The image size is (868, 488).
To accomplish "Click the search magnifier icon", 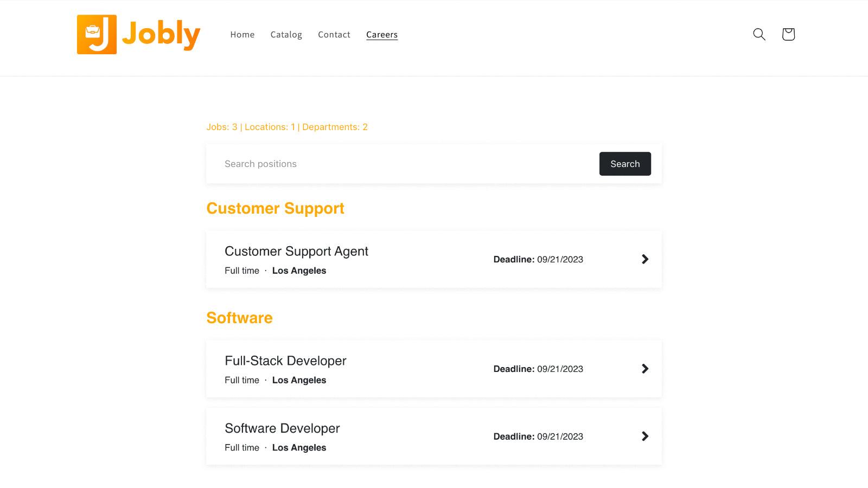I will (759, 34).
